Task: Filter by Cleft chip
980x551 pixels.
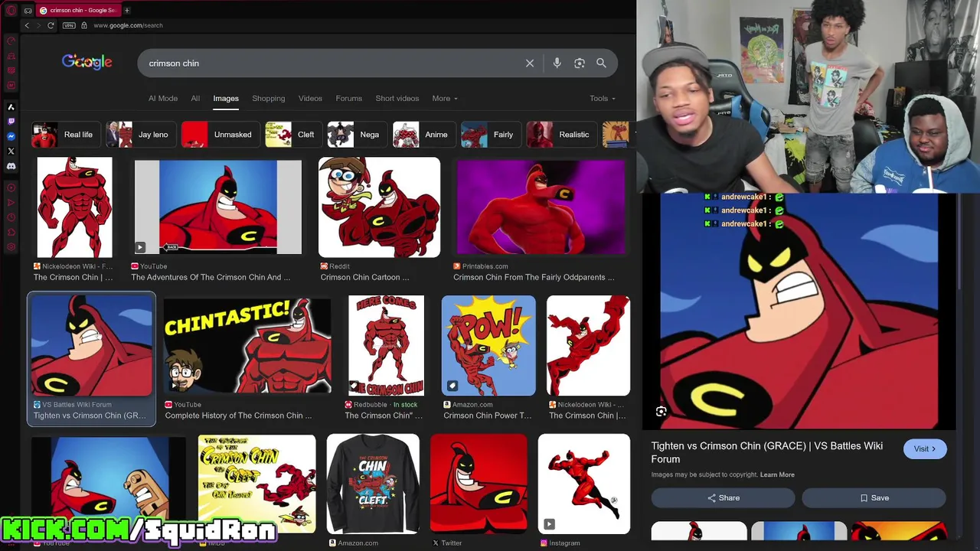Action: point(292,135)
